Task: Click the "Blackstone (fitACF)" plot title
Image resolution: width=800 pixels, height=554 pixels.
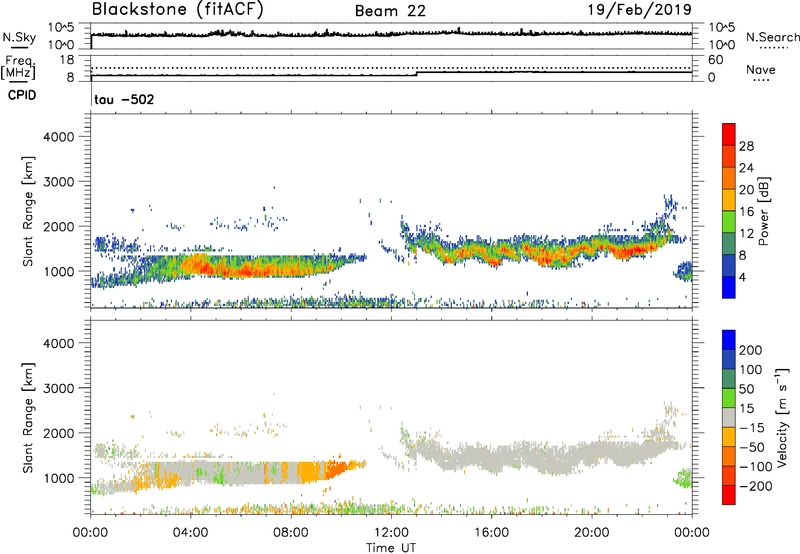Action: [178, 10]
